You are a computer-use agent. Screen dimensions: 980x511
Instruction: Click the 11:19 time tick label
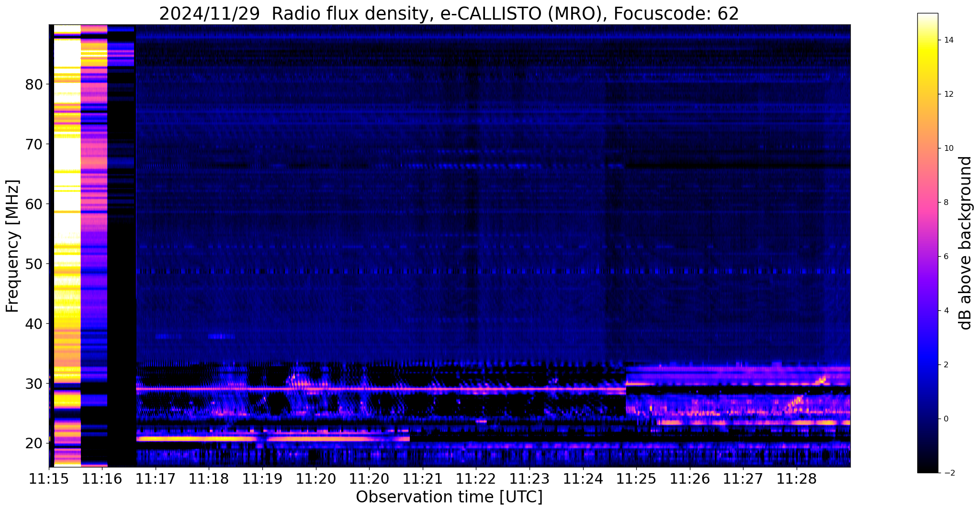click(262, 478)
